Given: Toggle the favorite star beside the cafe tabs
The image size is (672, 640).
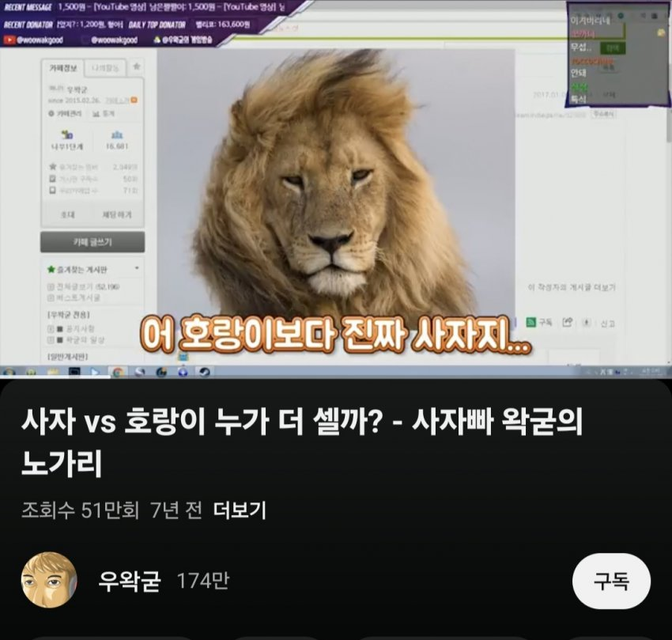Looking at the screenshot, I should pyautogui.click(x=138, y=66).
